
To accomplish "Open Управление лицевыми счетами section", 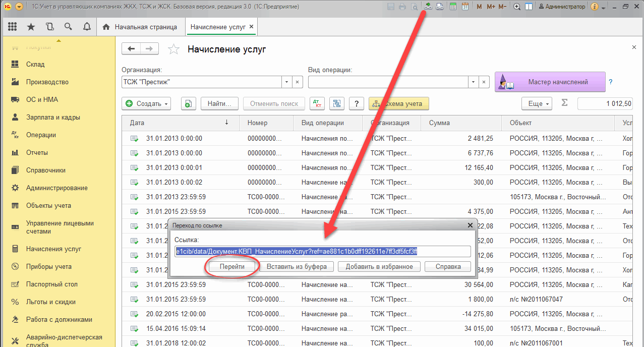I will click(x=60, y=227).
